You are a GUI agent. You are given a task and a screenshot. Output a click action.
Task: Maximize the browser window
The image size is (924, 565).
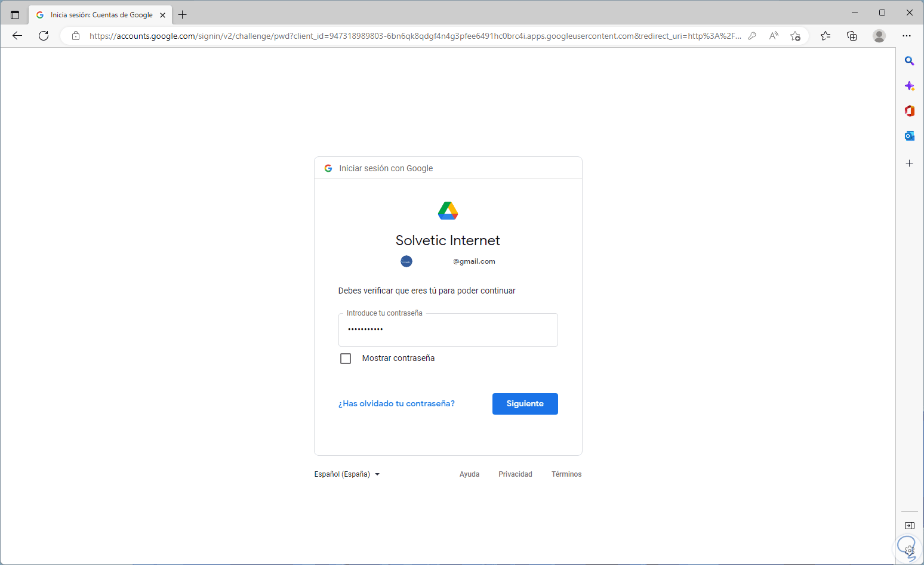coord(882,13)
